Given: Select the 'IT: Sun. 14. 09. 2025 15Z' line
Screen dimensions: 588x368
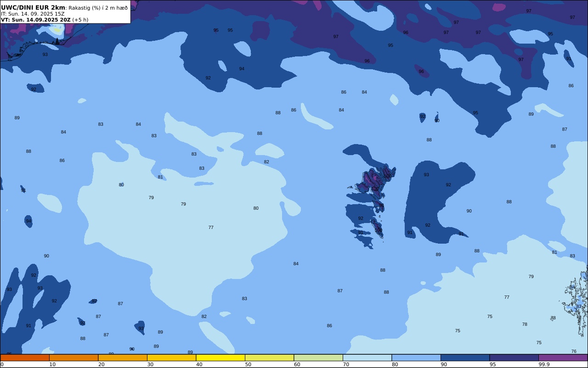Looking at the screenshot, I should (x=33, y=14).
